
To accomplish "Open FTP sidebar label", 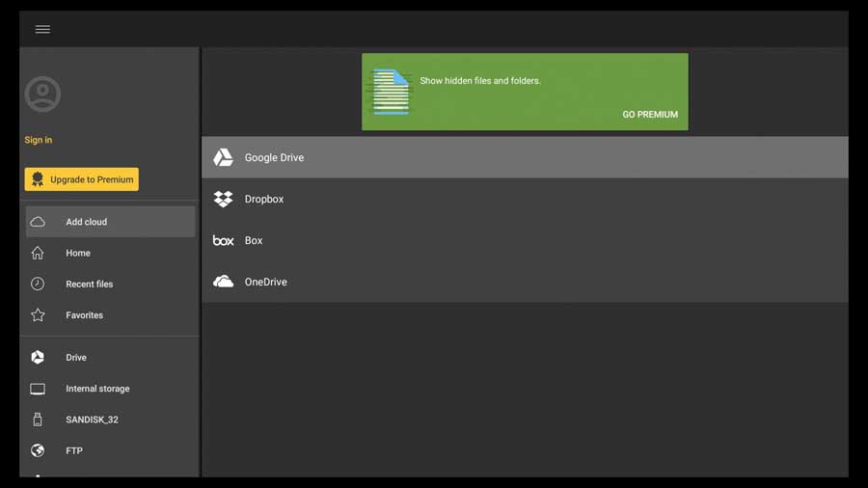I will (x=74, y=450).
